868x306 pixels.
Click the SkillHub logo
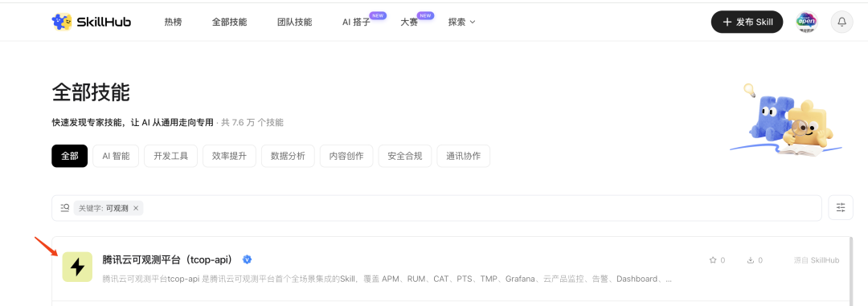pos(92,22)
